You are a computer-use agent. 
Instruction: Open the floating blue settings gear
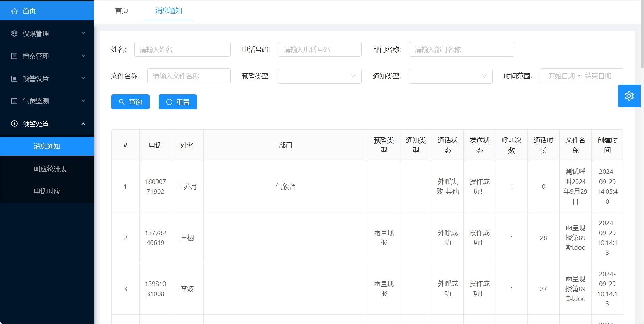pyautogui.click(x=629, y=96)
